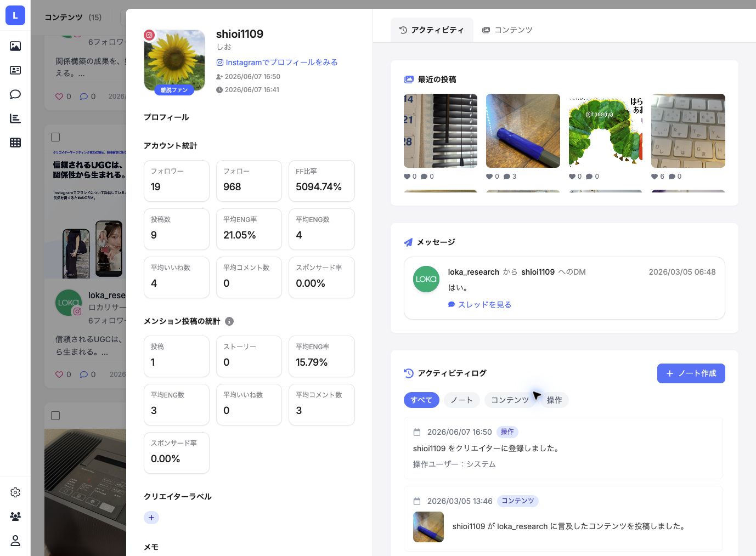The image size is (756, 556).
Task: Open the contact card sidebar icon
Action: [15, 70]
